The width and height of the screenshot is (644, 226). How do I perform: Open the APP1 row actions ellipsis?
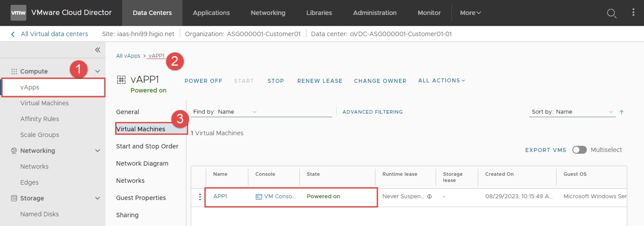[x=200, y=197]
